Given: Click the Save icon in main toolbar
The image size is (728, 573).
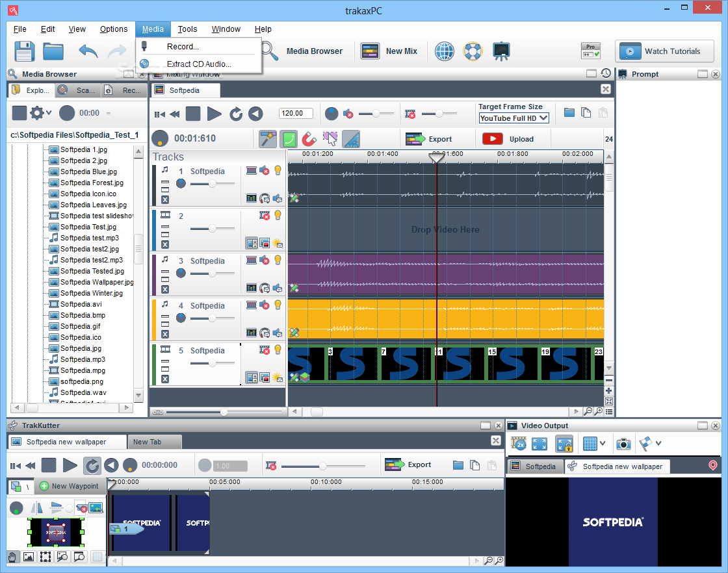Looking at the screenshot, I should click(24, 51).
